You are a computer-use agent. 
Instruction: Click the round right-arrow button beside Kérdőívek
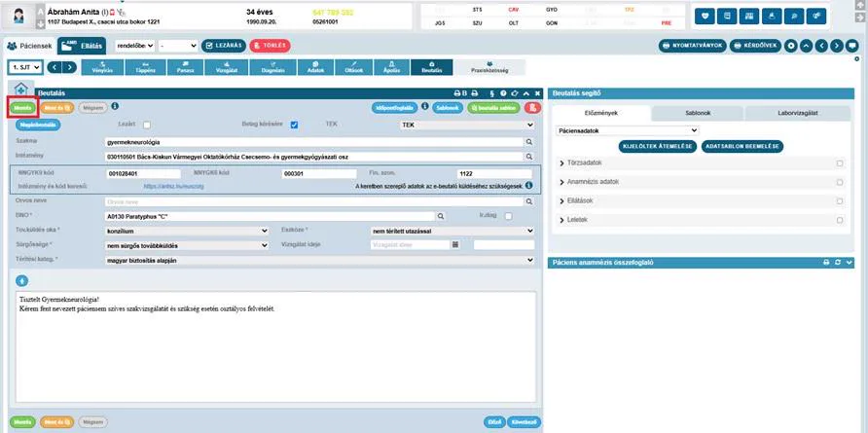837,46
